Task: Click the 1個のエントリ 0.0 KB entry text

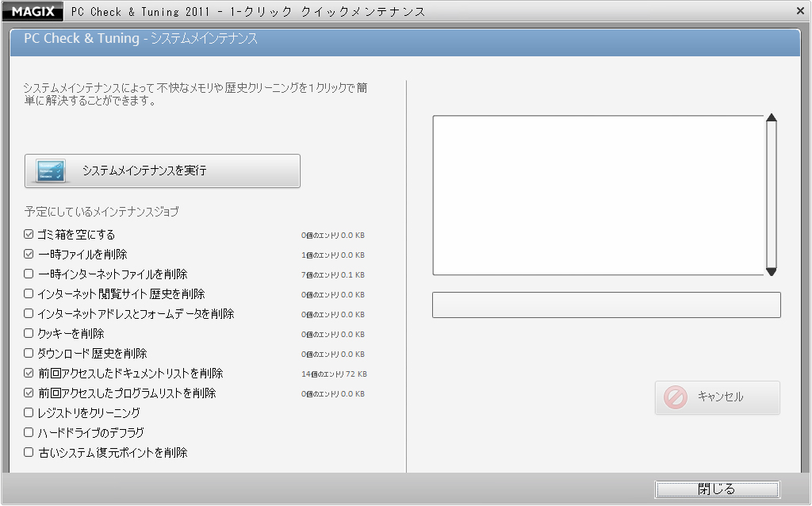Action: pos(333,255)
